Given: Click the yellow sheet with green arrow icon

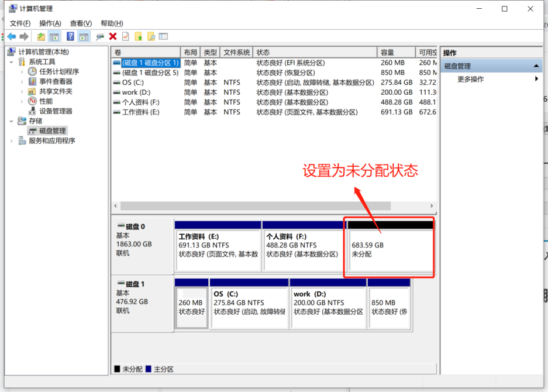Looking at the screenshot, I should [139, 36].
